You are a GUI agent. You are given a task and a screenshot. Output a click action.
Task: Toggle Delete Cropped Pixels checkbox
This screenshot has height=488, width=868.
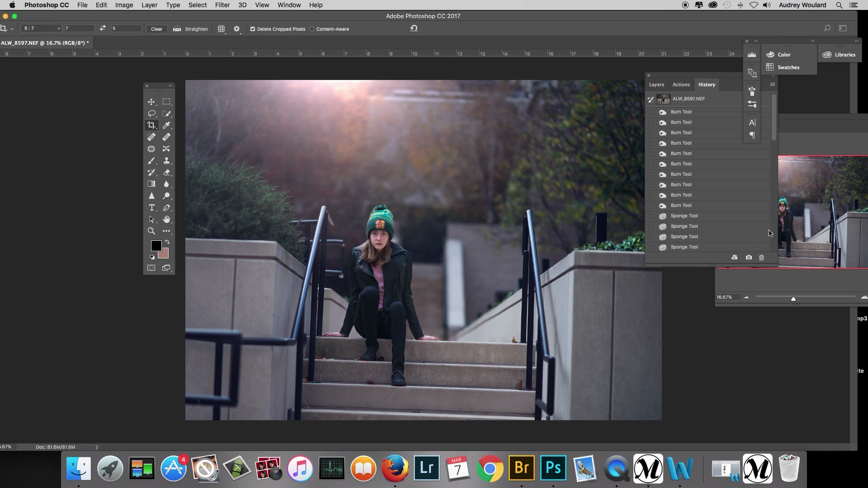click(253, 29)
